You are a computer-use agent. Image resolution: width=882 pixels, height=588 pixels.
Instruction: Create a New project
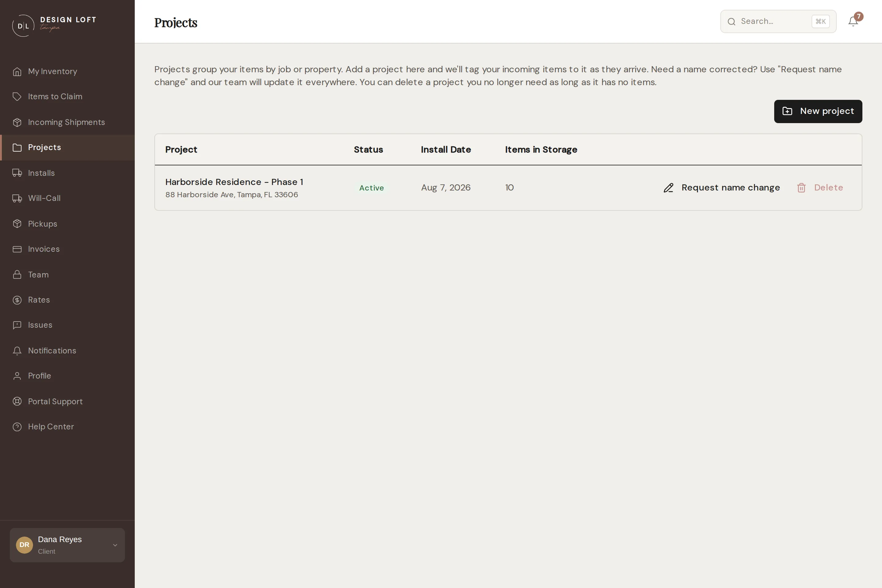(x=818, y=111)
